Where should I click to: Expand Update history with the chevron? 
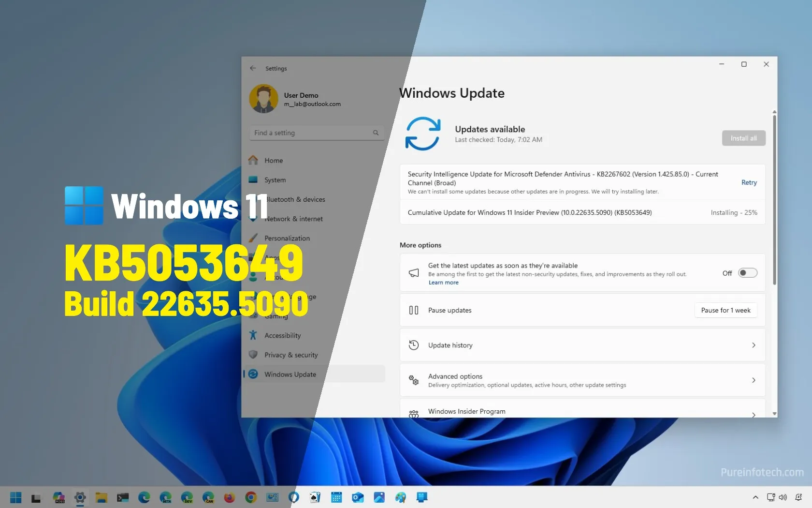pos(754,345)
